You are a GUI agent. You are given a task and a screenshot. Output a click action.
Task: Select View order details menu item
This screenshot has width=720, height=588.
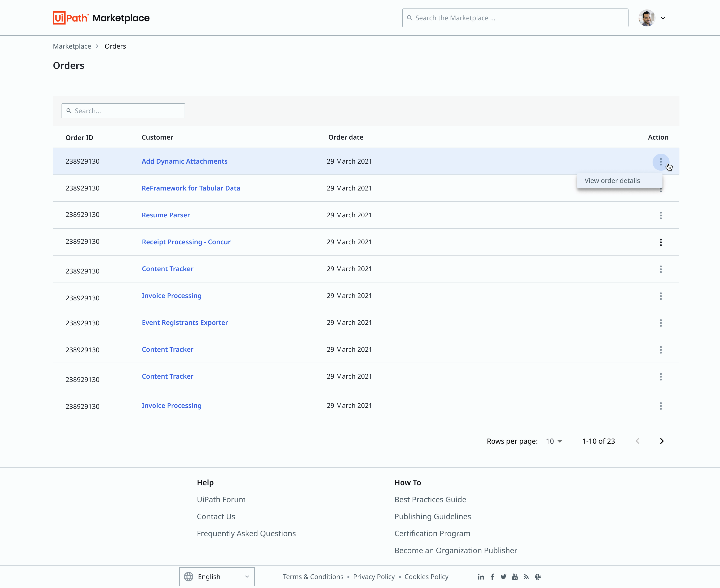tap(612, 181)
